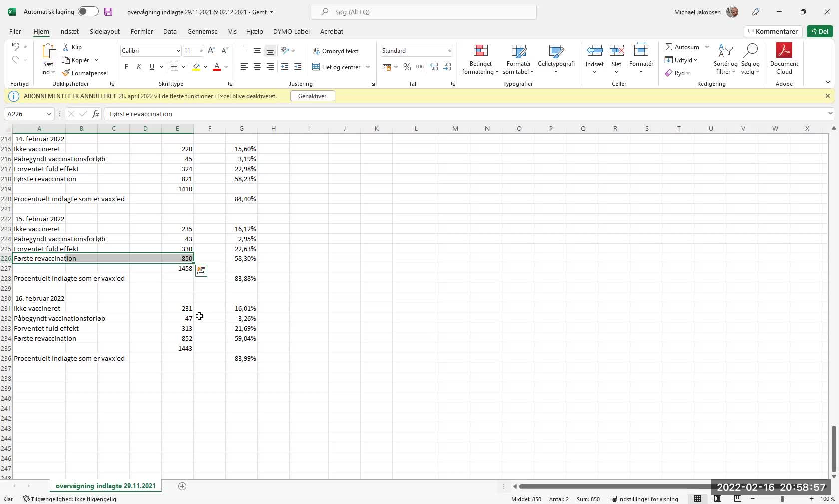Open the Udfyld fill dropdown
This screenshot has width=839, height=504.
coord(681,60)
